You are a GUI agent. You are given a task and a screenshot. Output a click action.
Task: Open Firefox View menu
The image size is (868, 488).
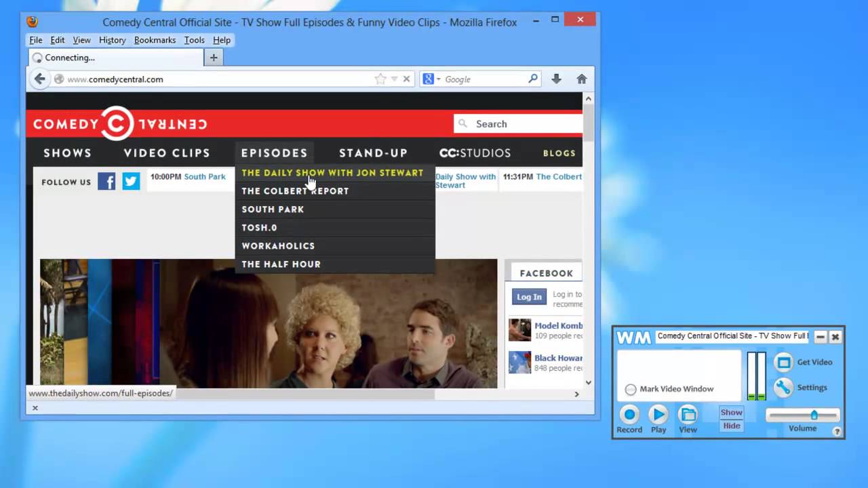coord(82,40)
